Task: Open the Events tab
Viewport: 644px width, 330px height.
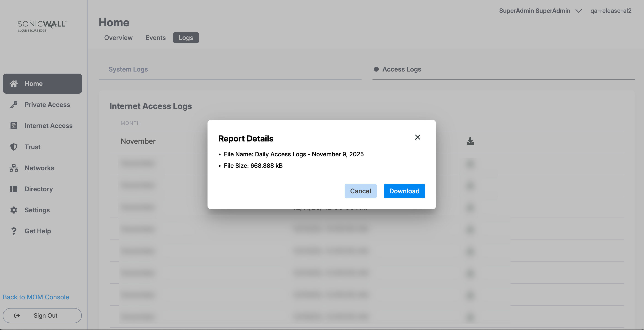Action: [x=155, y=38]
